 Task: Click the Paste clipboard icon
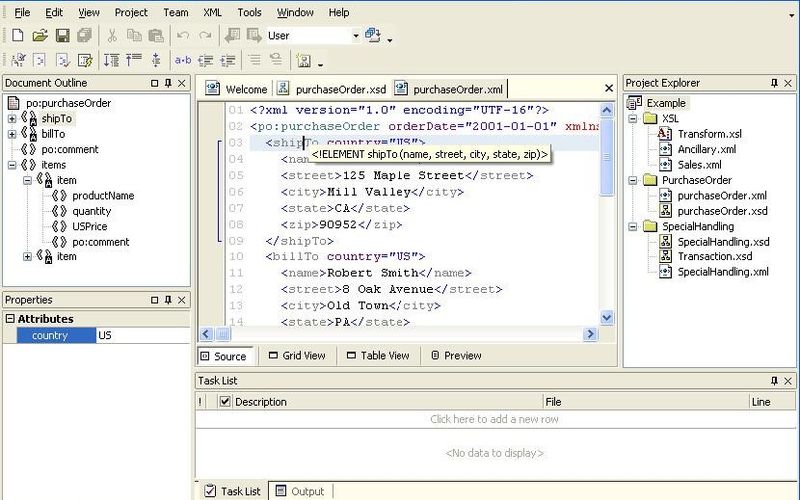tap(156, 35)
